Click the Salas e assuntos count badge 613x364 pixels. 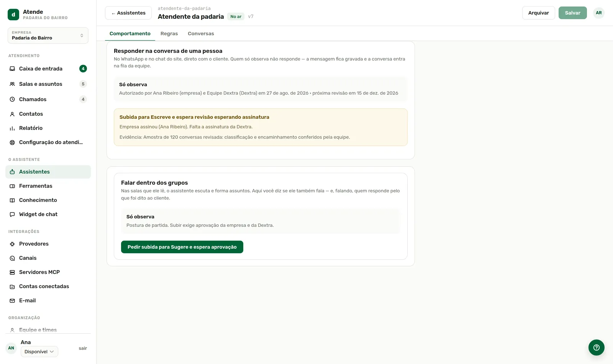(83, 84)
